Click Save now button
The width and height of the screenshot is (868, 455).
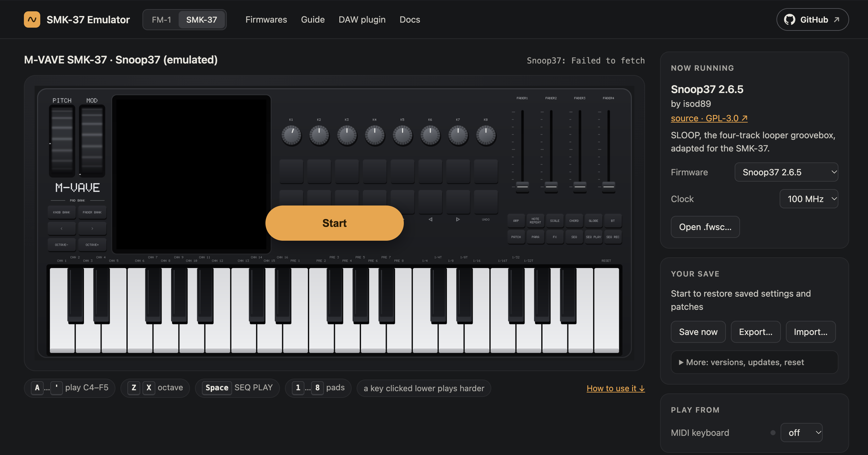tap(698, 332)
